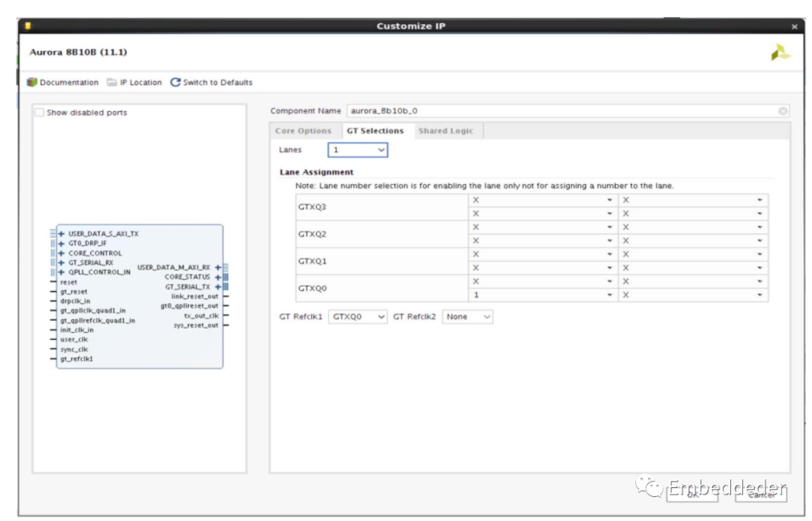Image resolution: width=812 pixels, height=521 pixels.
Task: Select the gt_qpllrefclk_quad1_in port label
Action: pos(97,320)
